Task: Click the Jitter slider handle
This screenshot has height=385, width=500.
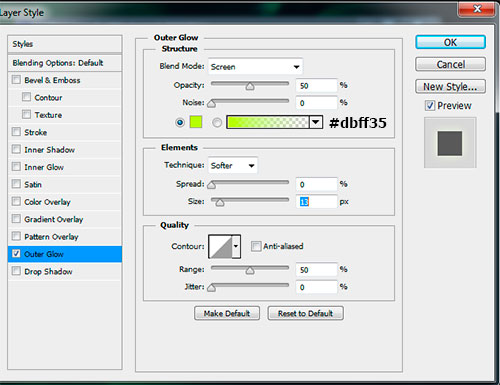Action: point(211,288)
